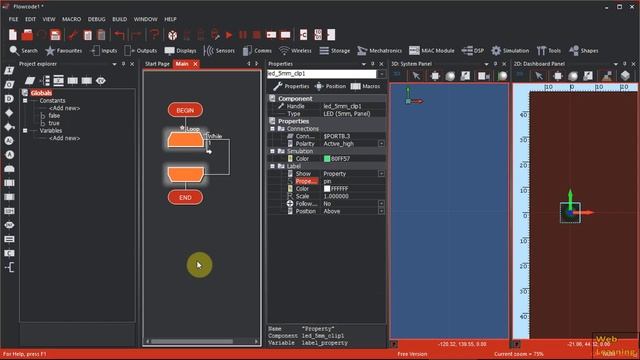Image resolution: width=640 pixels, height=360 pixels.
Task: Switch to the Start Page tab
Action: click(x=157, y=64)
